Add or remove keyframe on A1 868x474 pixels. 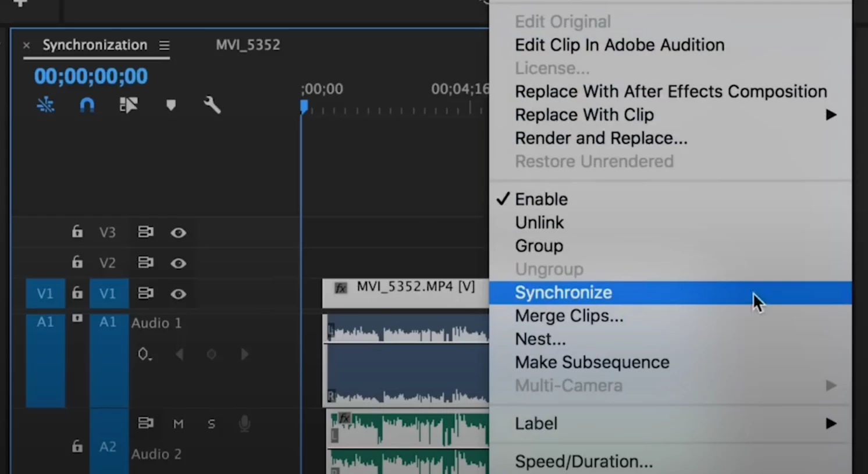tap(212, 354)
